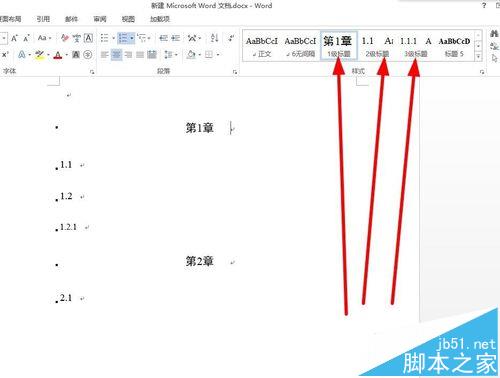Open the 引用 ribbon tab
500x378 pixels.
point(43,19)
